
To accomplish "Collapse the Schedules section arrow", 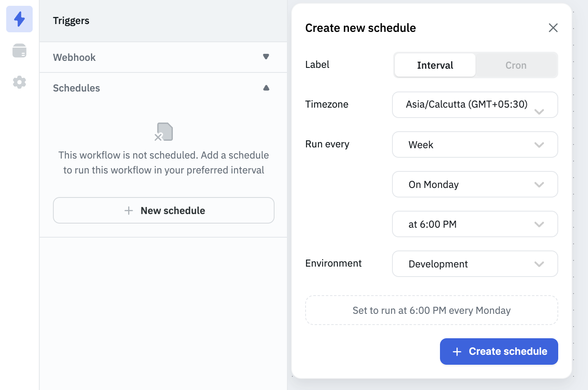I will point(266,88).
